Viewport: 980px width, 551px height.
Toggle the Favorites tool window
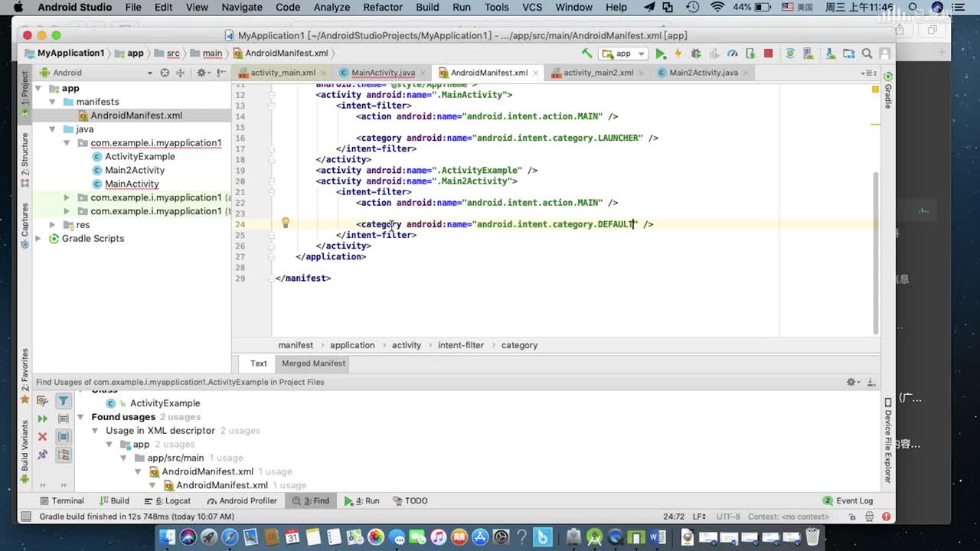(x=24, y=376)
